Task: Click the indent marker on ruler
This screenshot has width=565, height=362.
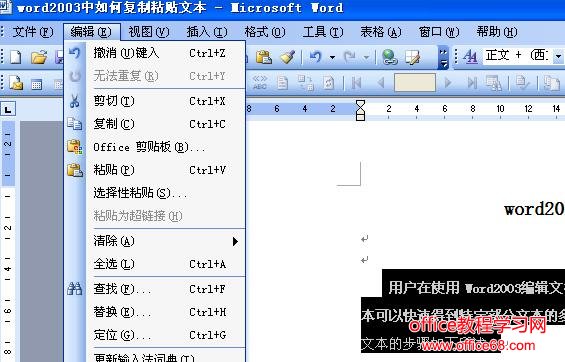Action: pyautogui.click(x=360, y=110)
